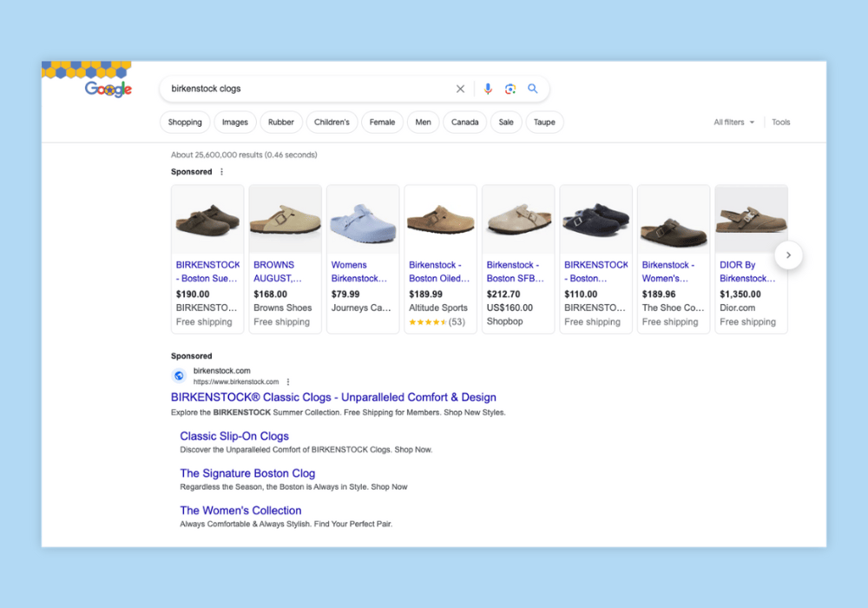Click the globe favicon beside birkenstock.com
Viewport: 868px width, 608px height.
(x=179, y=375)
